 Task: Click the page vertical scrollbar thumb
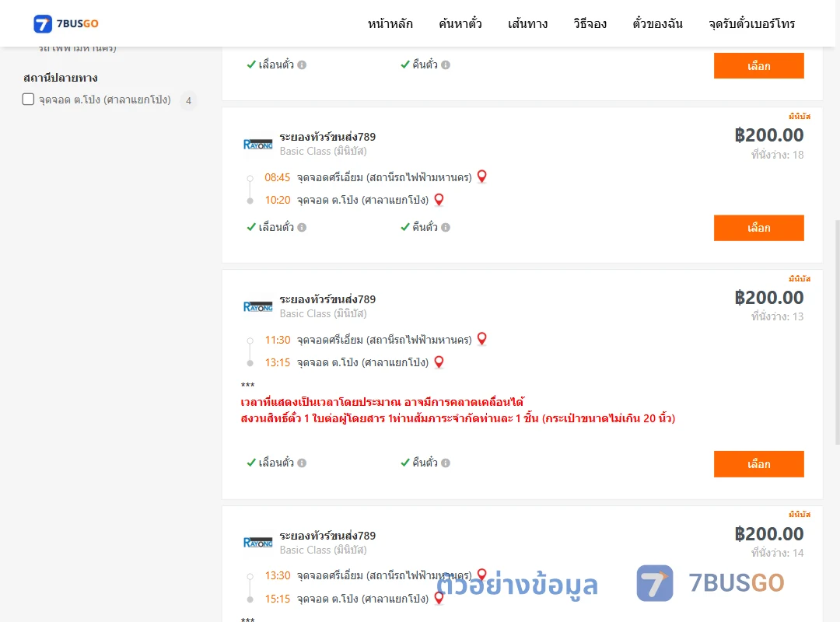pyautogui.click(x=838, y=332)
